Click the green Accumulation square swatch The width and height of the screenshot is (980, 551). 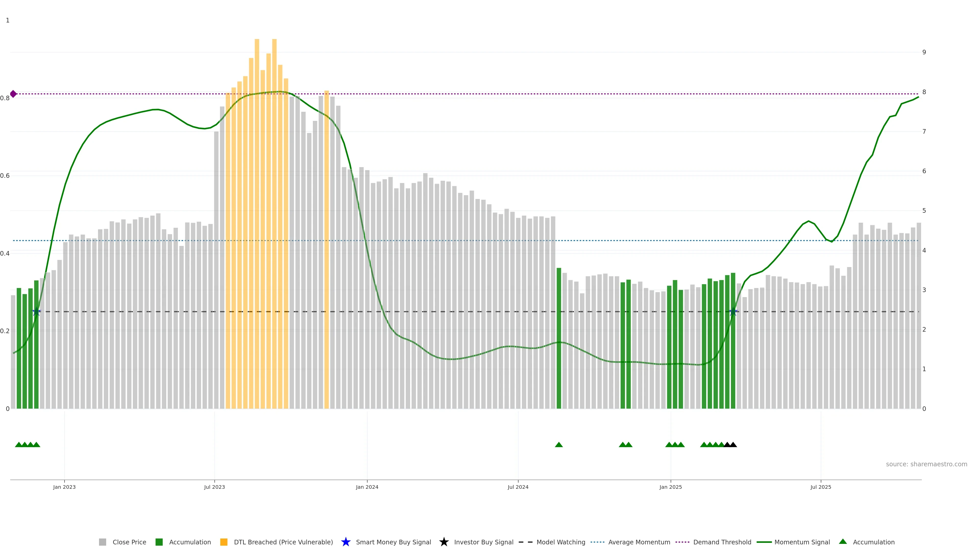click(159, 542)
